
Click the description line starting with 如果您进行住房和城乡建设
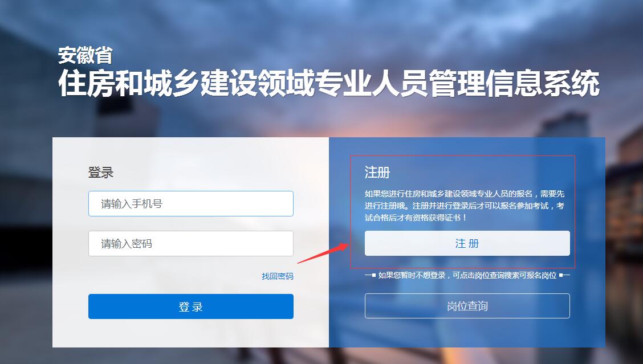[x=465, y=194]
